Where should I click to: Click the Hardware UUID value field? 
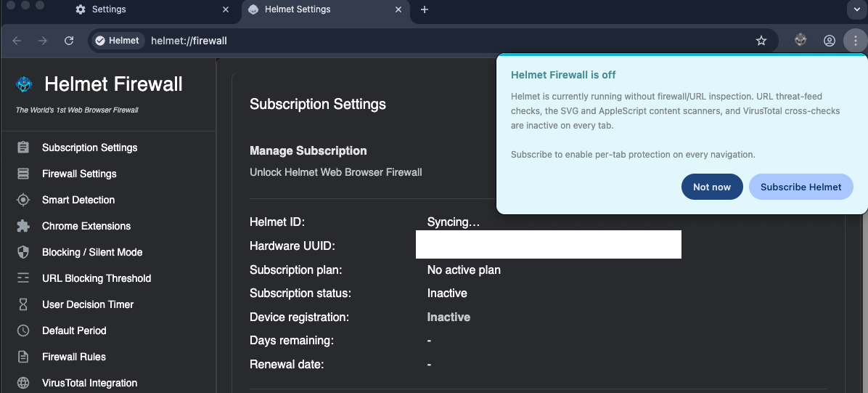tap(548, 245)
